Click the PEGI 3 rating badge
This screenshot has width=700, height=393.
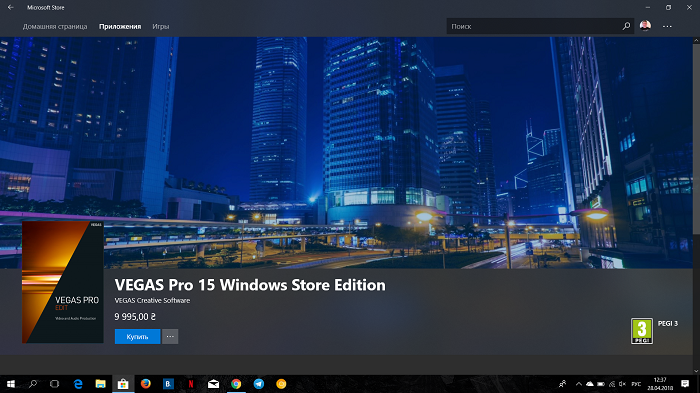point(642,331)
